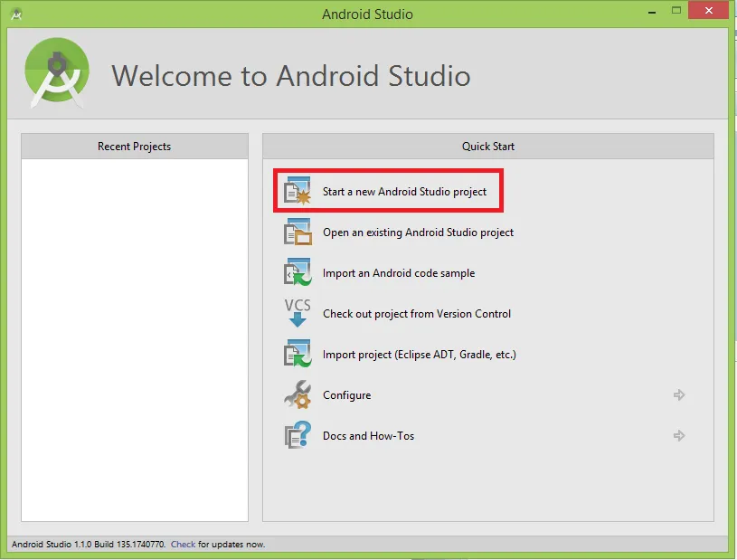Click the Configure wrench and gear icon

click(298, 395)
